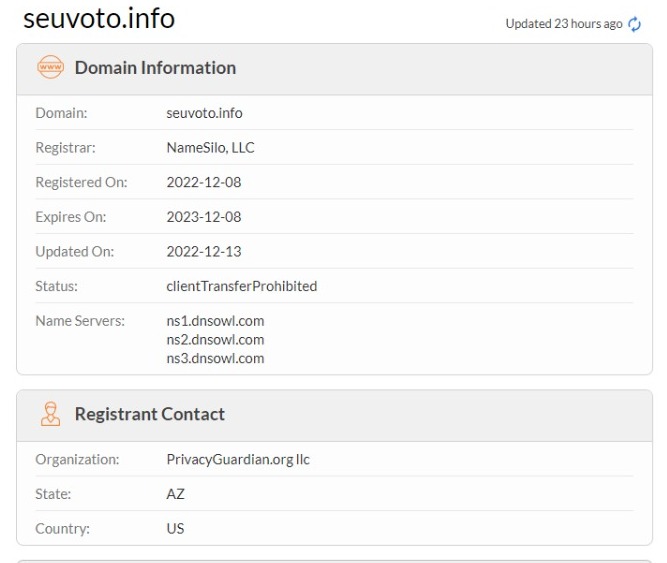The width and height of the screenshot is (667, 563).
Task: Click the Registrant Contact section header
Action: click(149, 414)
